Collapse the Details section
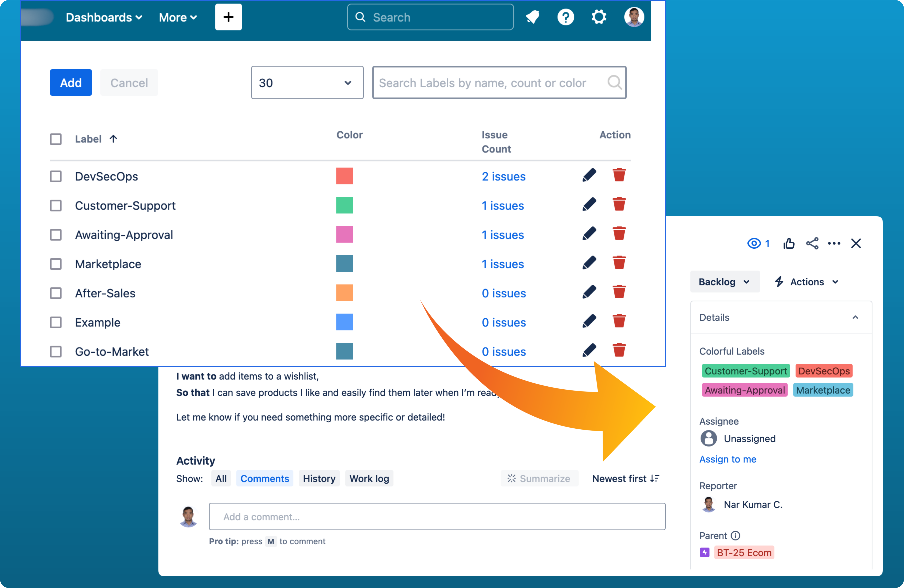 (855, 317)
